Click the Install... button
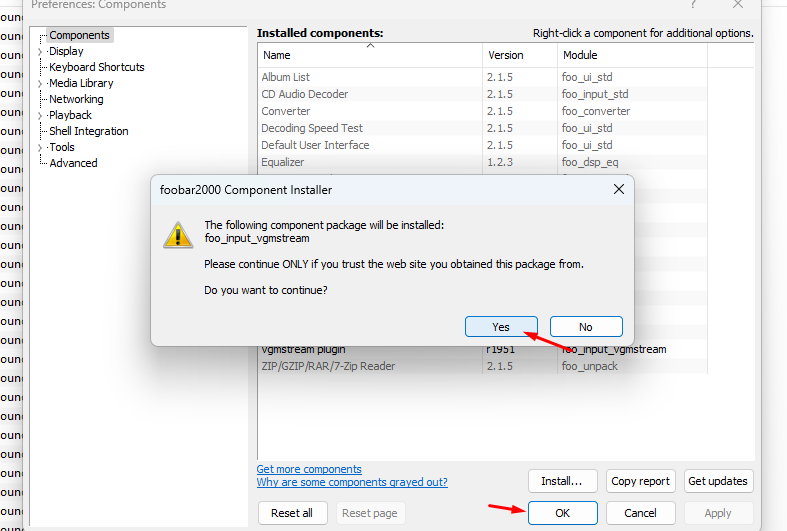Viewport: 787px width, 531px height. 562,481
